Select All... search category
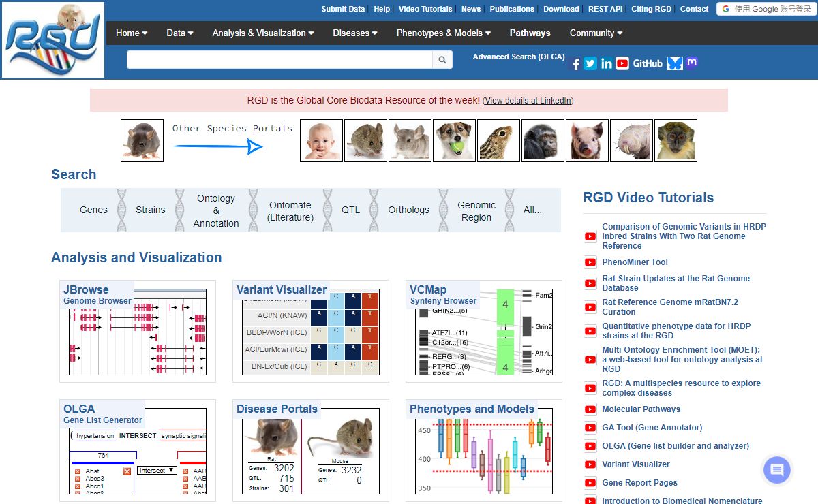This screenshot has height=504, width=818. pos(532,210)
